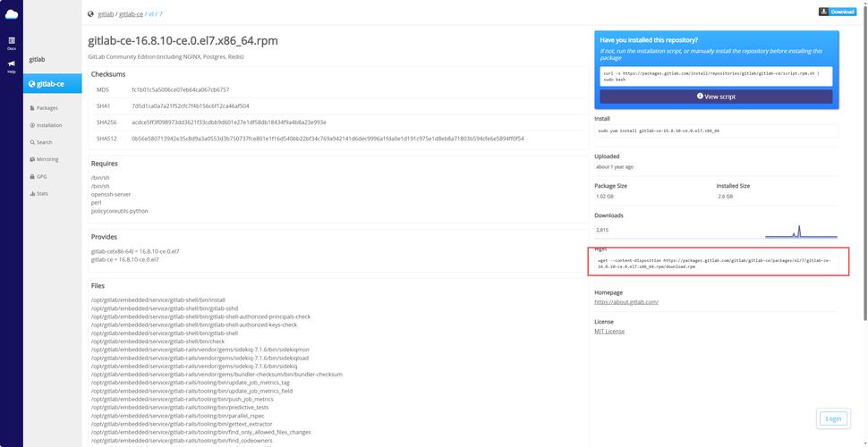Click the 1.02 GB package size value

(605, 197)
